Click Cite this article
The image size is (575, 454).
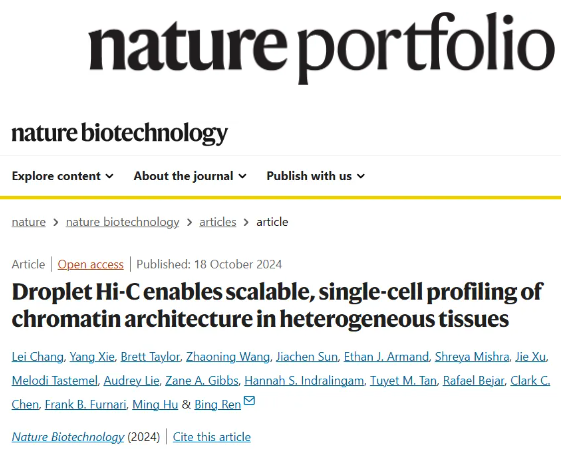click(212, 437)
